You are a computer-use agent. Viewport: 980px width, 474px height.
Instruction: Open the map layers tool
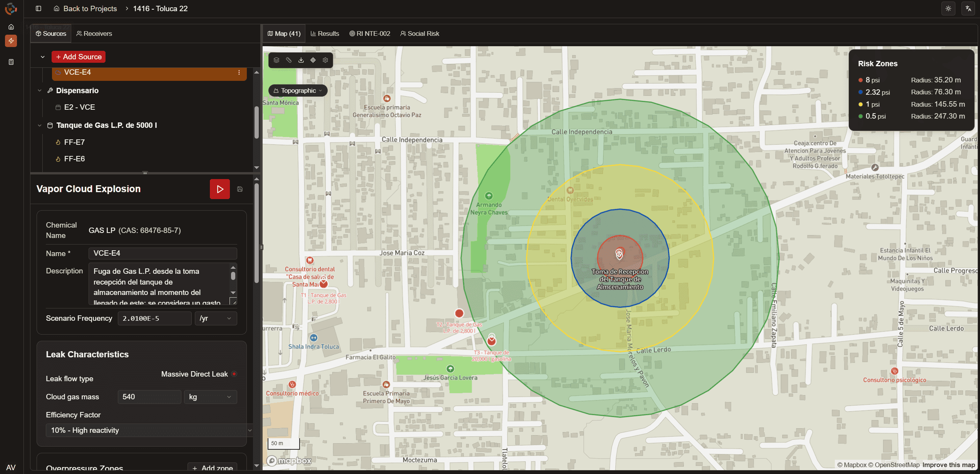point(276,60)
